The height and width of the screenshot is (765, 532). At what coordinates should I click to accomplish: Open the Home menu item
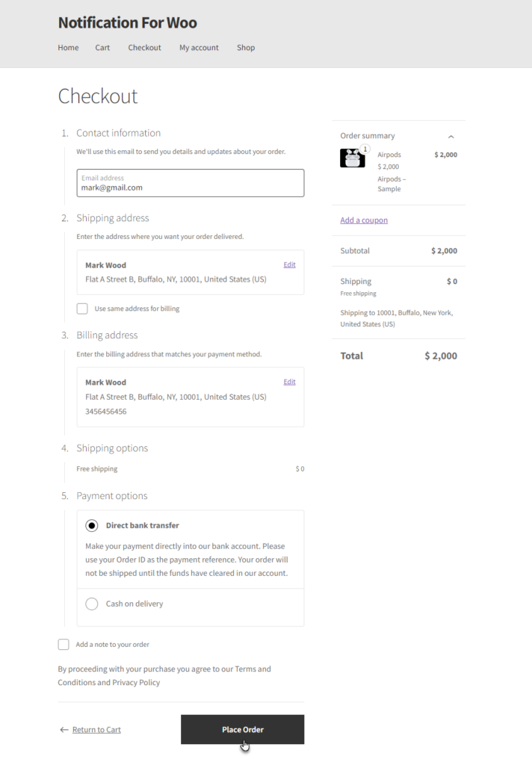coord(68,48)
